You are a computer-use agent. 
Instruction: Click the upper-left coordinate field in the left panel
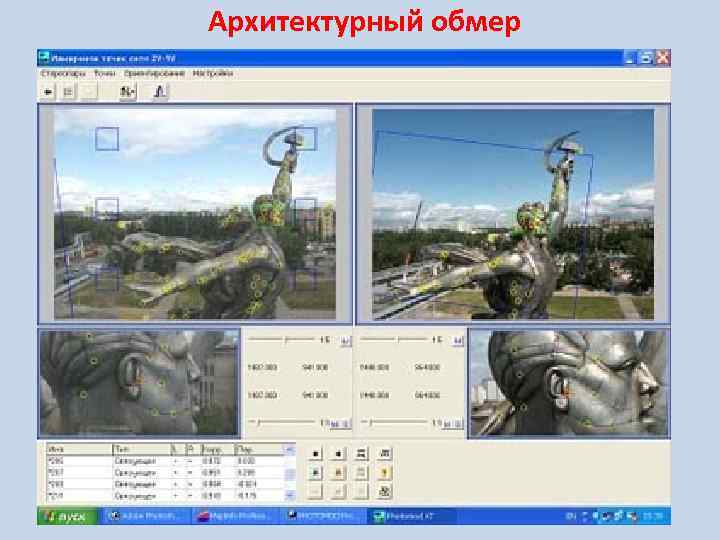[x=262, y=367]
